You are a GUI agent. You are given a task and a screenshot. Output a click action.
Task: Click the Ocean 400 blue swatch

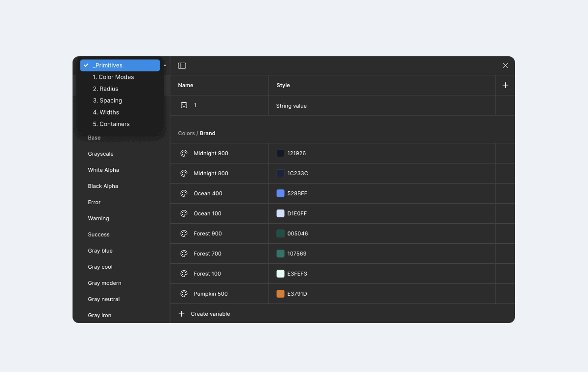pos(280,193)
